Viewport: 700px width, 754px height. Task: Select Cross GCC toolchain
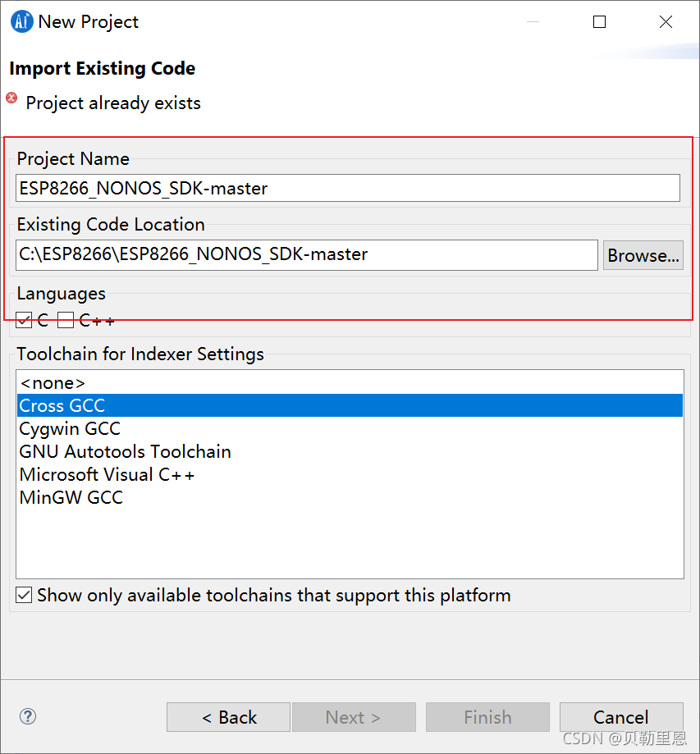tap(350, 405)
